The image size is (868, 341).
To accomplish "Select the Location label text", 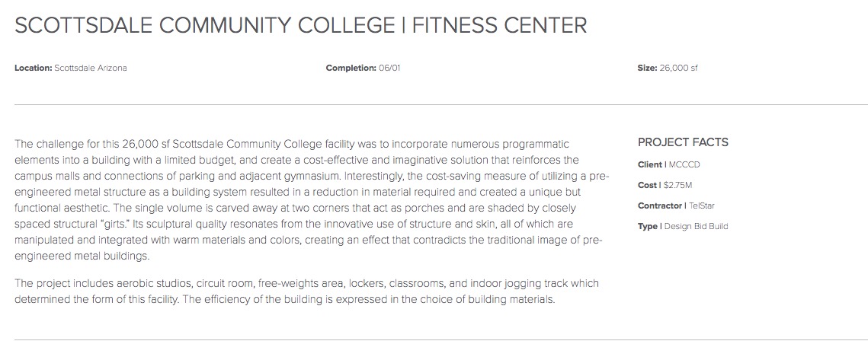I will point(34,68).
